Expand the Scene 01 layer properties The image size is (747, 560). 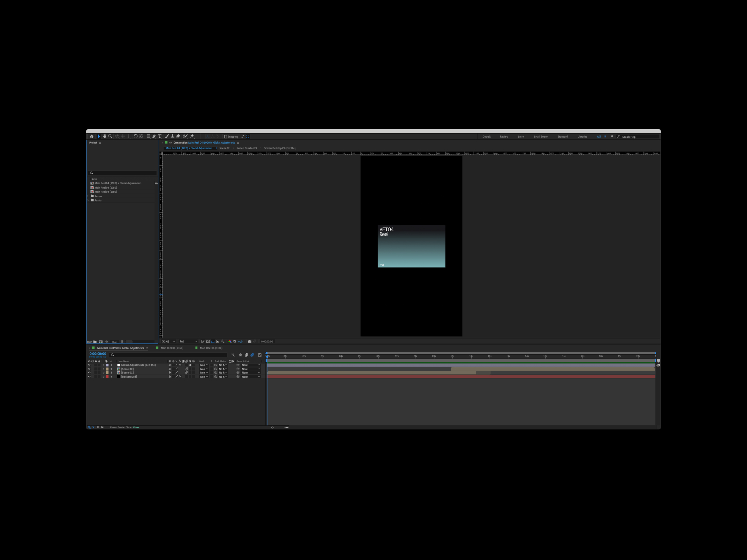click(x=104, y=373)
